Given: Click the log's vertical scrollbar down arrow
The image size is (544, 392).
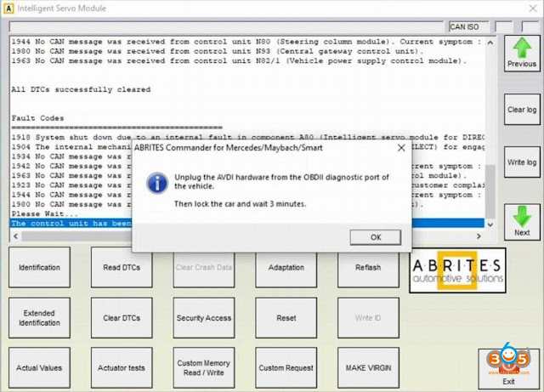Looking at the screenshot, I should pyautogui.click(x=490, y=224).
